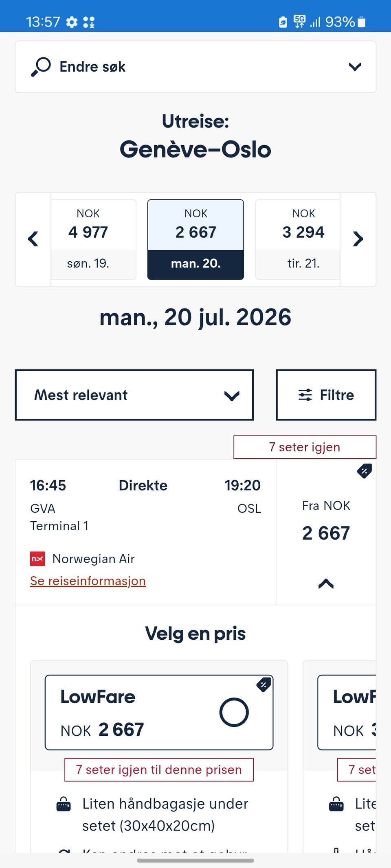Tap the 7 seter igjen badge
Viewport: 391px width, 868px height.
pyautogui.click(x=305, y=447)
